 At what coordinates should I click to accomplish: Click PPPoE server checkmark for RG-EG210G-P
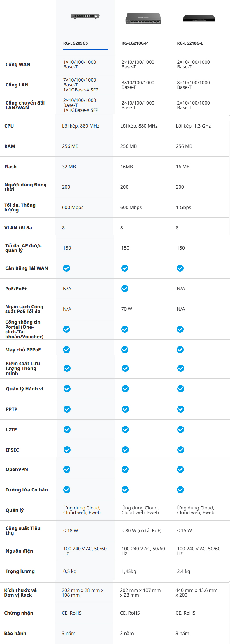tap(125, 350)
